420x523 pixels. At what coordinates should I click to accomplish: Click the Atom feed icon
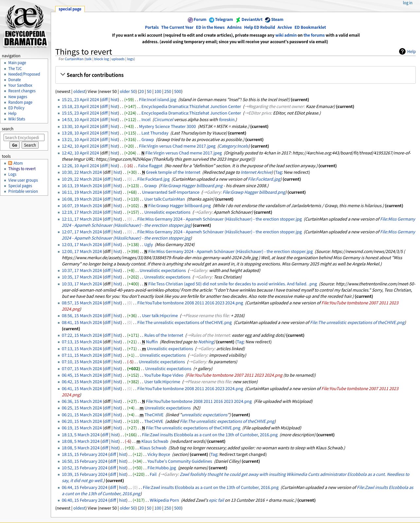(10, 163)
